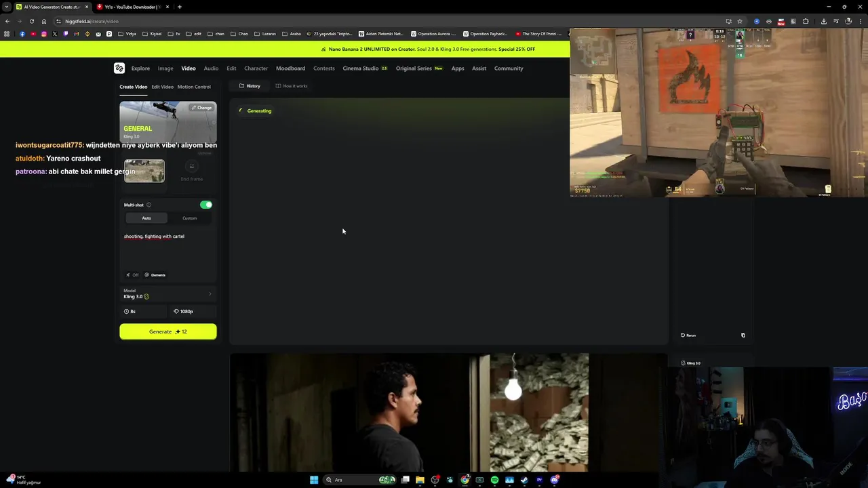
Task: Open the Operation Aurora bookmark
Action: click(434, 34)
